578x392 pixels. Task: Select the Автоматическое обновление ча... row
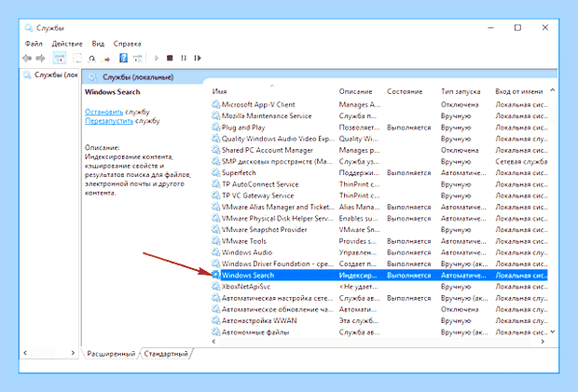[379, 309]
